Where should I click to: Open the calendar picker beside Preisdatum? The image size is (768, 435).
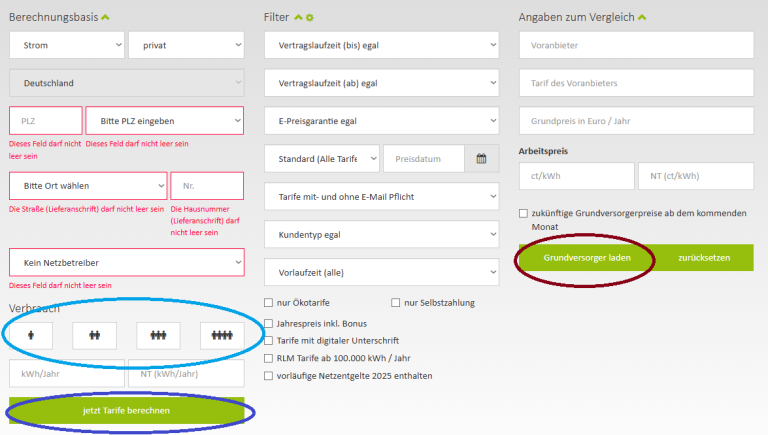(481, 158)
